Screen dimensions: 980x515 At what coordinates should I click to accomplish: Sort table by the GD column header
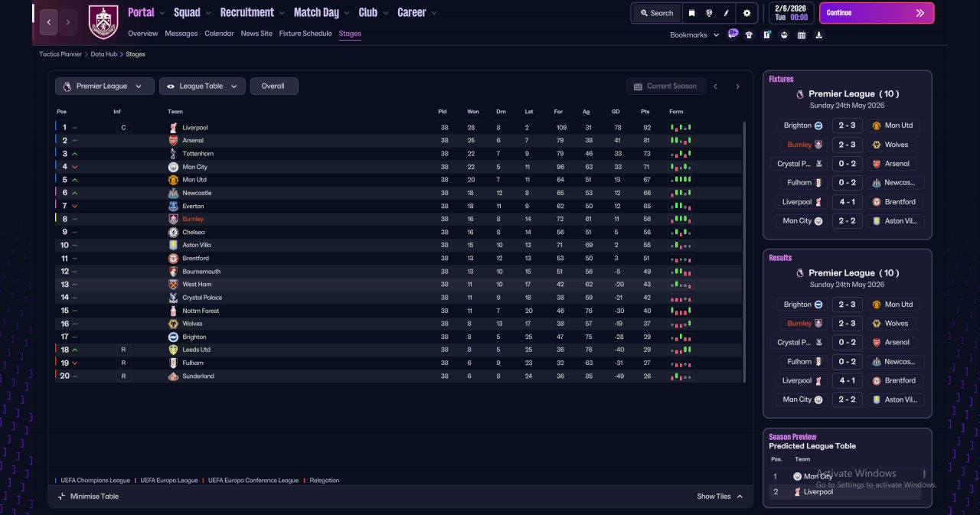pos(616,112)
